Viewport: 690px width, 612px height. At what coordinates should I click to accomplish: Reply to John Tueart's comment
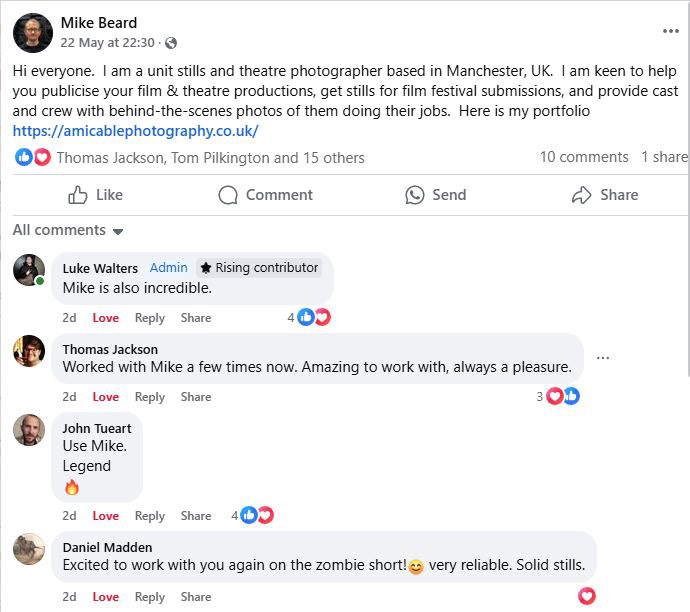tap(149, 516)
